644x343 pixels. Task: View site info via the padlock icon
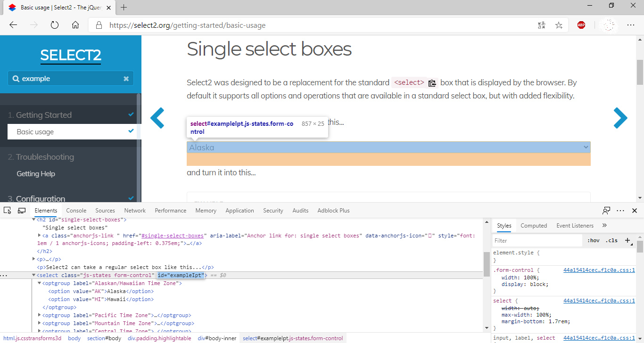pos(99,25)
